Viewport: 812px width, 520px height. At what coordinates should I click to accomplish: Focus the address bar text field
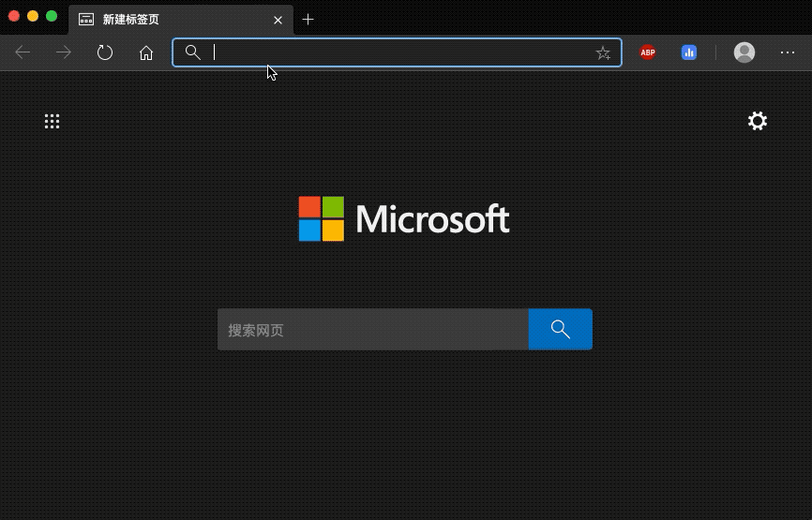click(394, 52)
